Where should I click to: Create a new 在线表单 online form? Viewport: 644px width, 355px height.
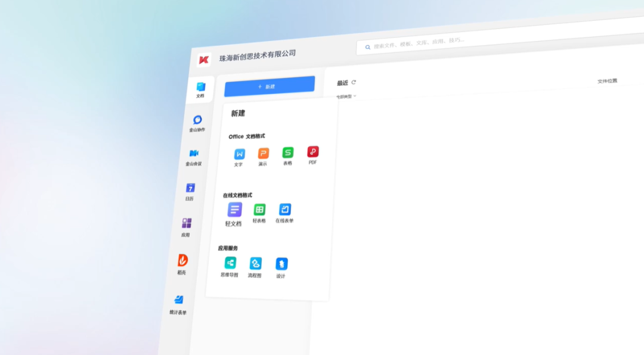point(284,208)
